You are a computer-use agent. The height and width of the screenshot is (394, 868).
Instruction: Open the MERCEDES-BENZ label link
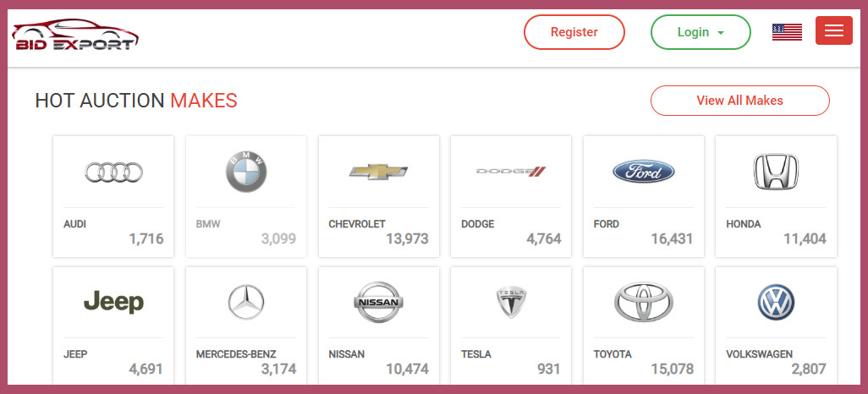[x=236, y=354]
